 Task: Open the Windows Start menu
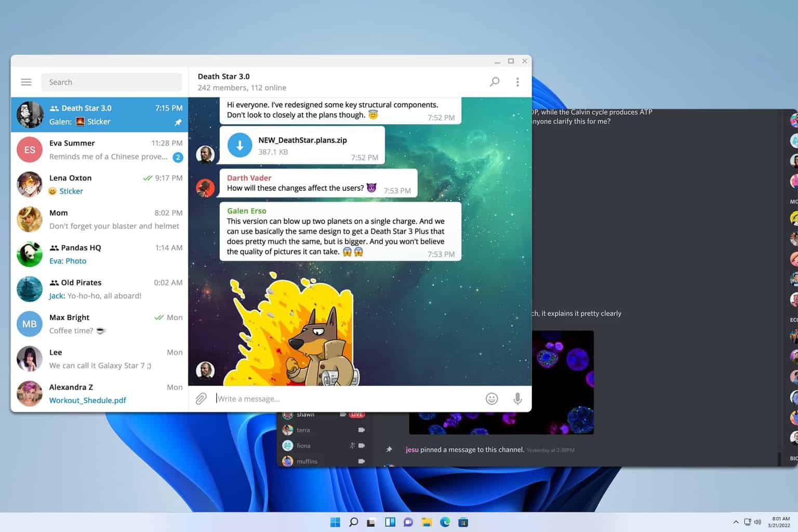coord(335,522)
